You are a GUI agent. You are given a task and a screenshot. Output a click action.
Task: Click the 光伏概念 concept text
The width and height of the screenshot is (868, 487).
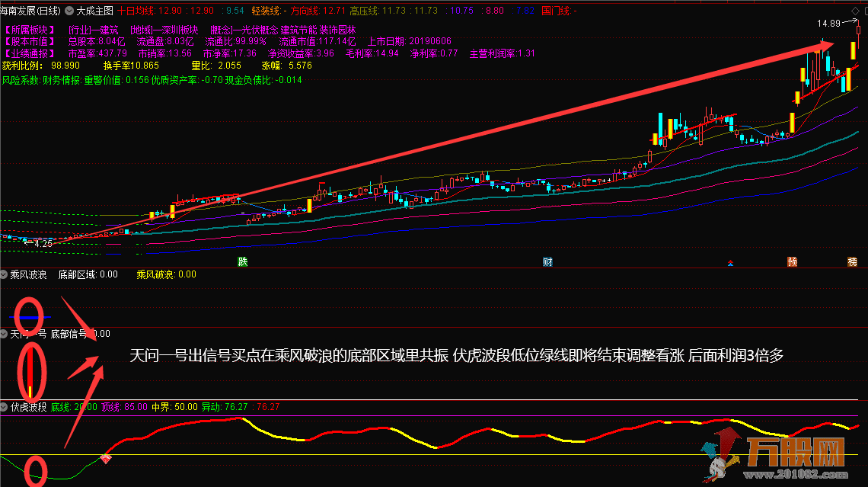260,30
